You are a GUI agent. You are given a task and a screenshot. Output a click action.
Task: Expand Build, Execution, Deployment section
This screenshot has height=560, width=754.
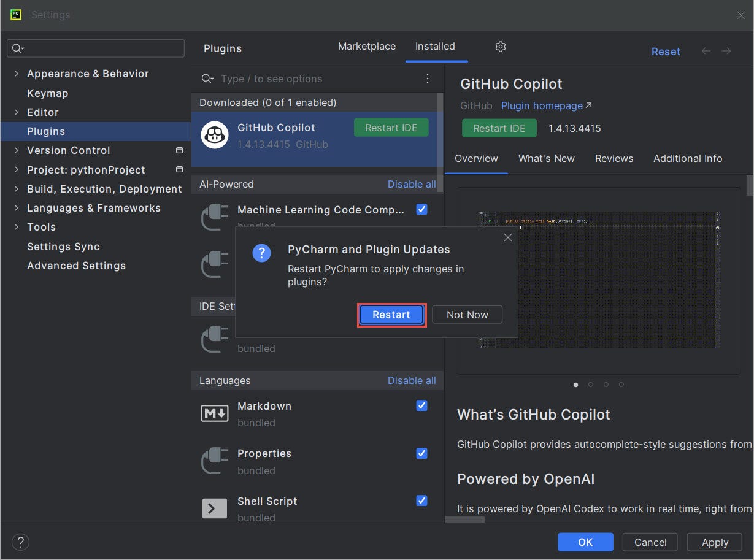(16, 189)
